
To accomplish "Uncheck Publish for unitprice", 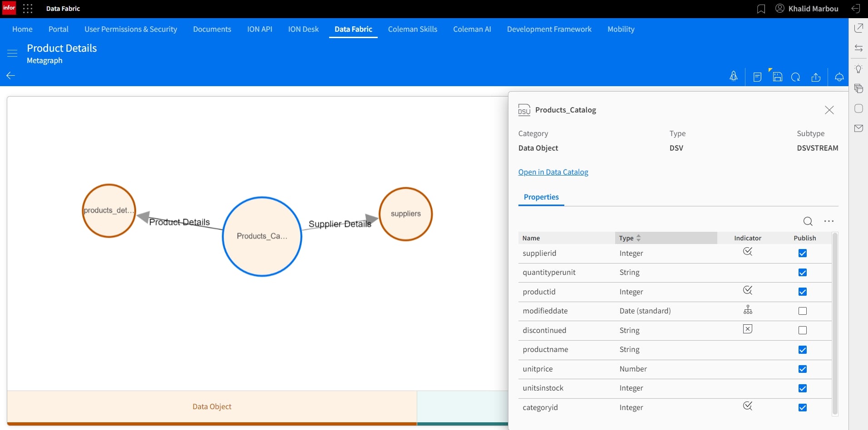I will point(803,369).
